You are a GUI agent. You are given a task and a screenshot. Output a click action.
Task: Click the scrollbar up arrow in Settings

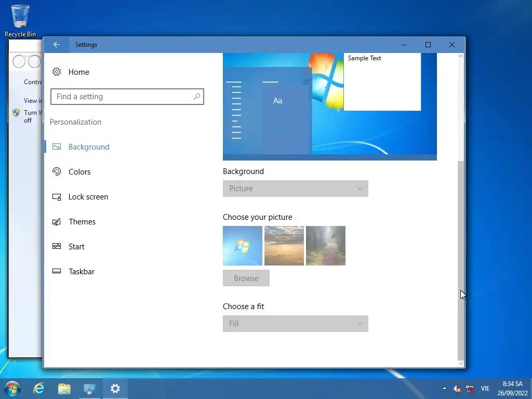(x=460, y=56)
